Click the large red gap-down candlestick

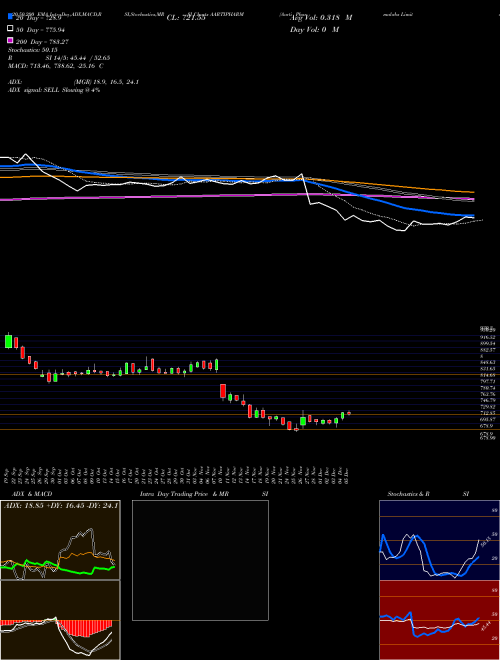(223, 391)
